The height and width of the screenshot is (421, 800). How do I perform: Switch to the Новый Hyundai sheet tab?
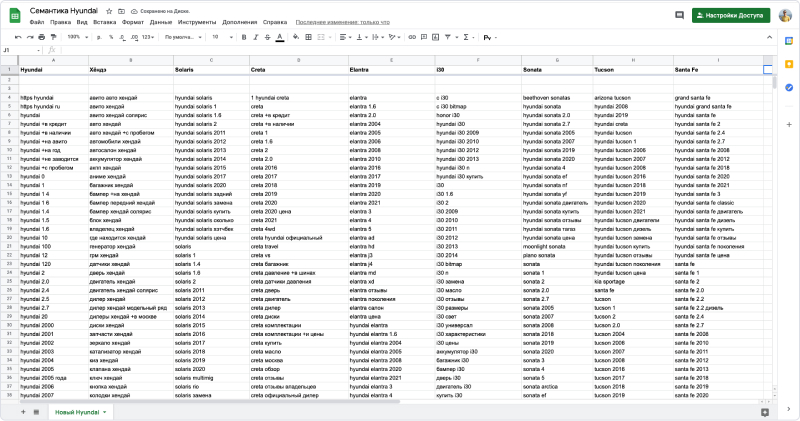(x=78, y=411)
